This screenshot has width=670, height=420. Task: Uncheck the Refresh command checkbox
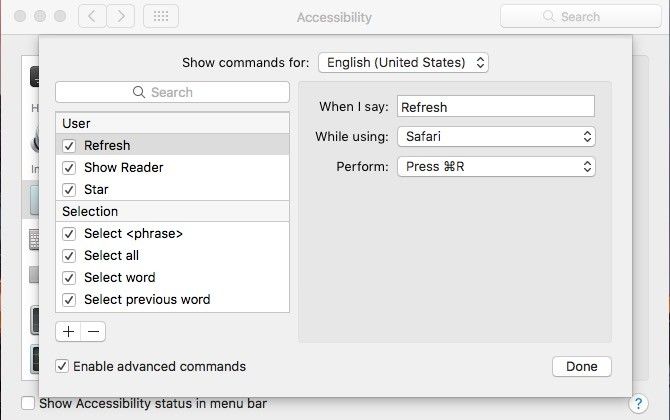click(69, 145)
